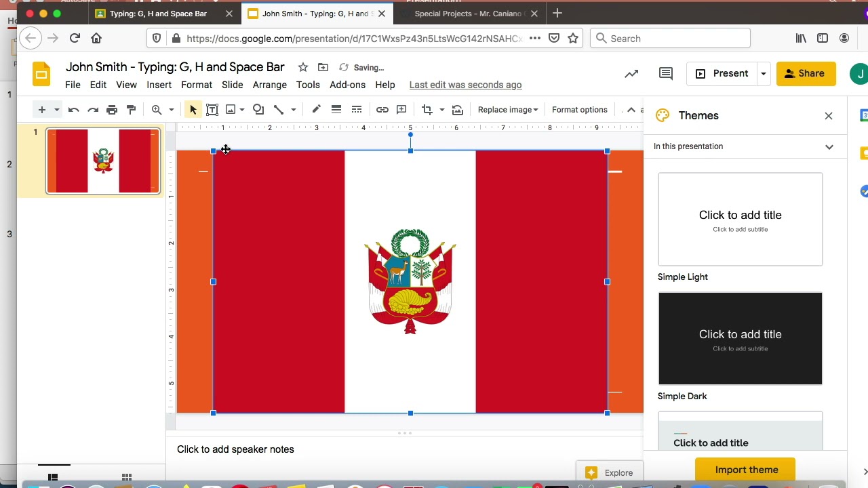
Task: Activate the paint format tool
Action: [x=132, y=110]
